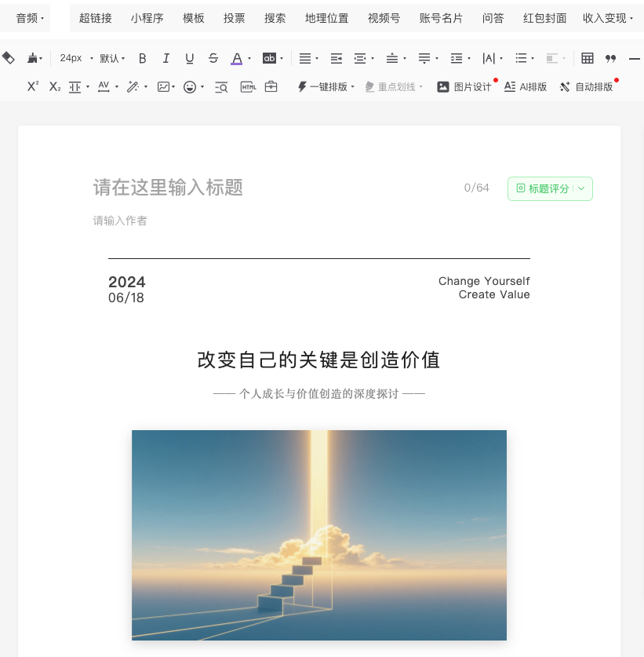Screen dimensions: 644x657
Task: Click the subtitle 个人成长与价值创造的深度探讨
Action: click(319, 394)
